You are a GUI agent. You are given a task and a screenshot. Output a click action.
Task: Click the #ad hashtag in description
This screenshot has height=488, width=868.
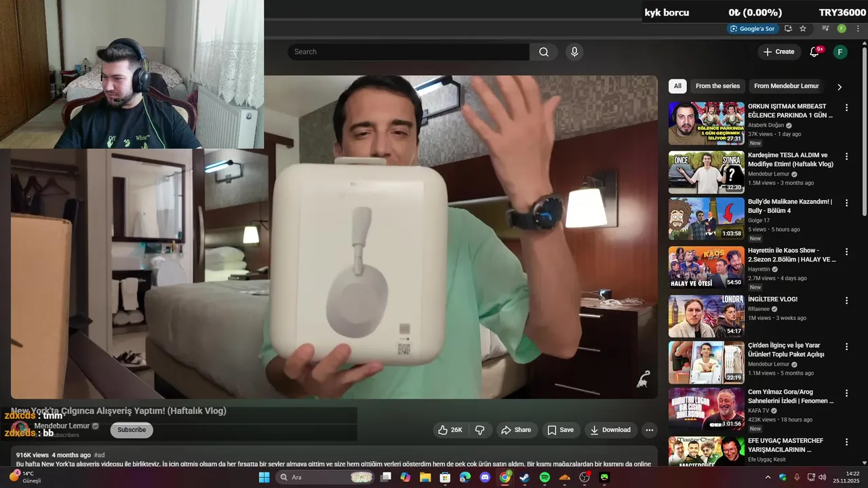click(100, 455)
